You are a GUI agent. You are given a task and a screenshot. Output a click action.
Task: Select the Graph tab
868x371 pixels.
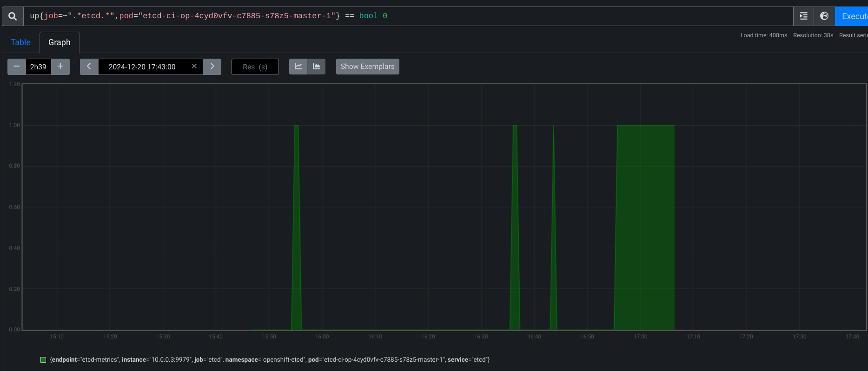(60, 42)
